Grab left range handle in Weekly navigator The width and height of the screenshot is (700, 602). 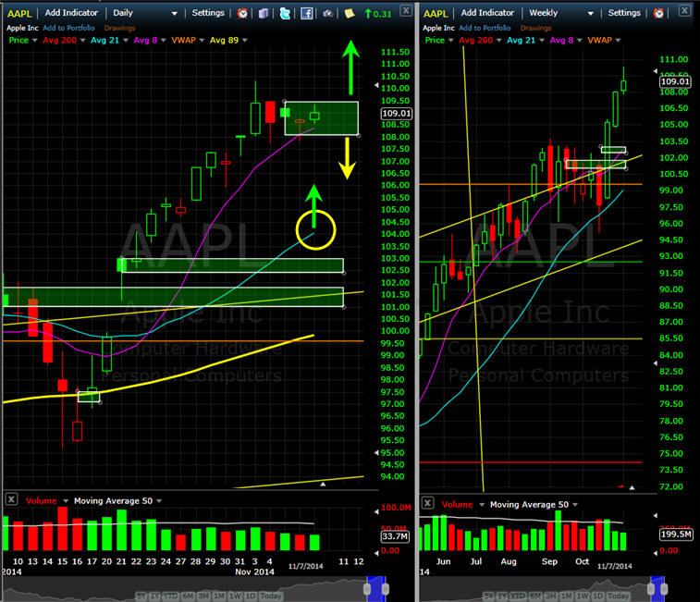(x=651, y=589)
